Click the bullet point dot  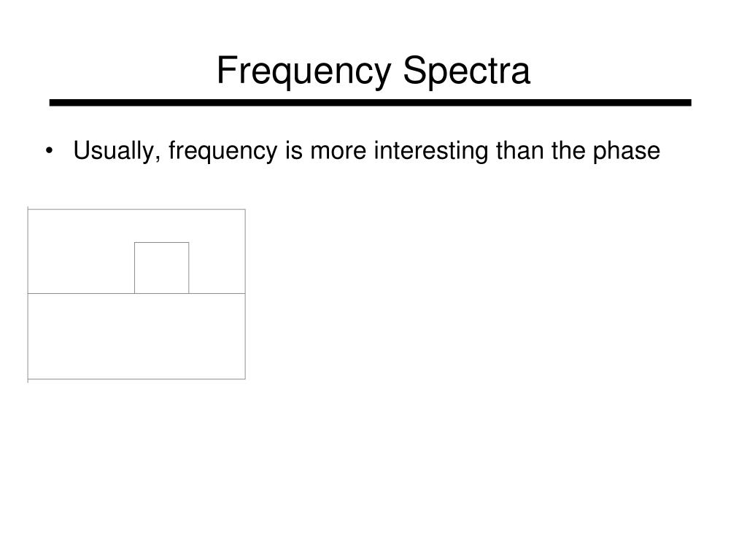pyautogui.click(x=49, y=151)
